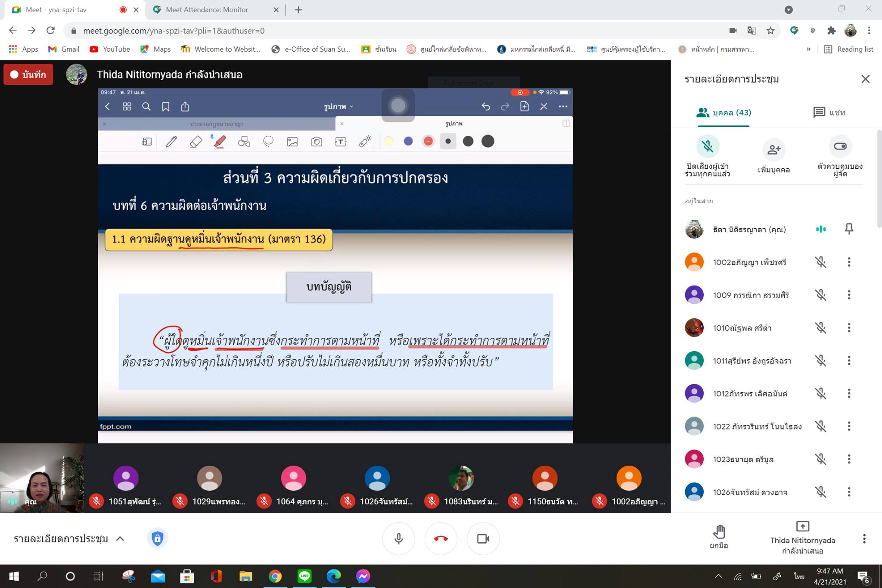Toggle microphone on or off
This screenshot has width=882, height=588.
coord(398,538)
